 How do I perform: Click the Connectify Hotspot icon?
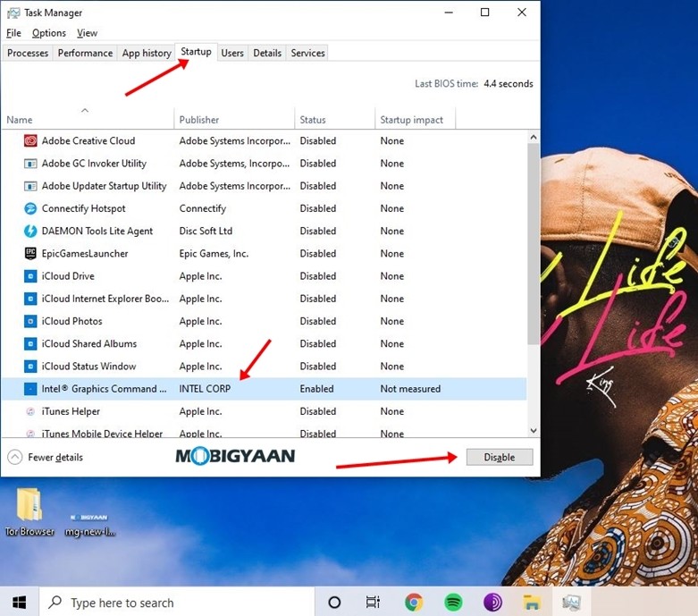tap(30, 208)
